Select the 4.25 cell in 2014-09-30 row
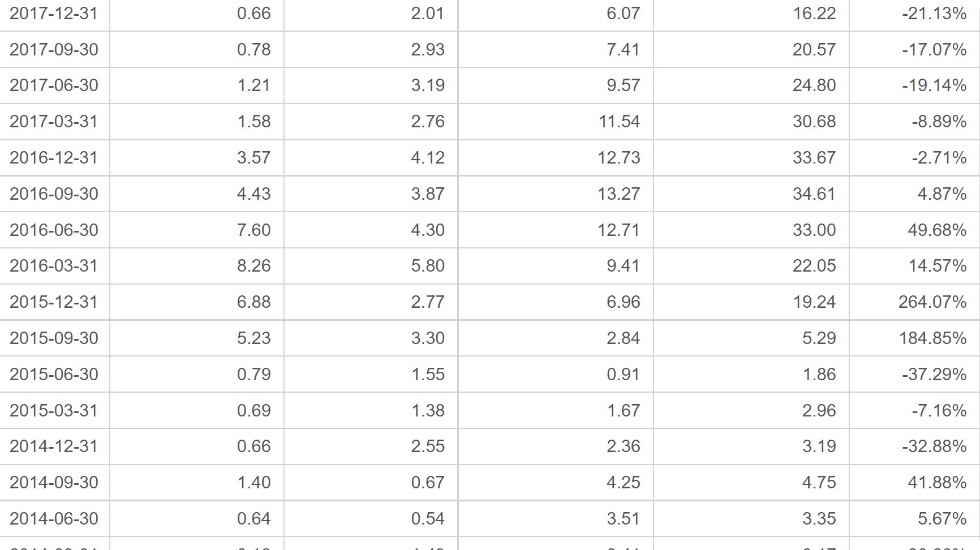Viewport: 980px width, 550px height. pyautogui.click(x=556, y=483)
